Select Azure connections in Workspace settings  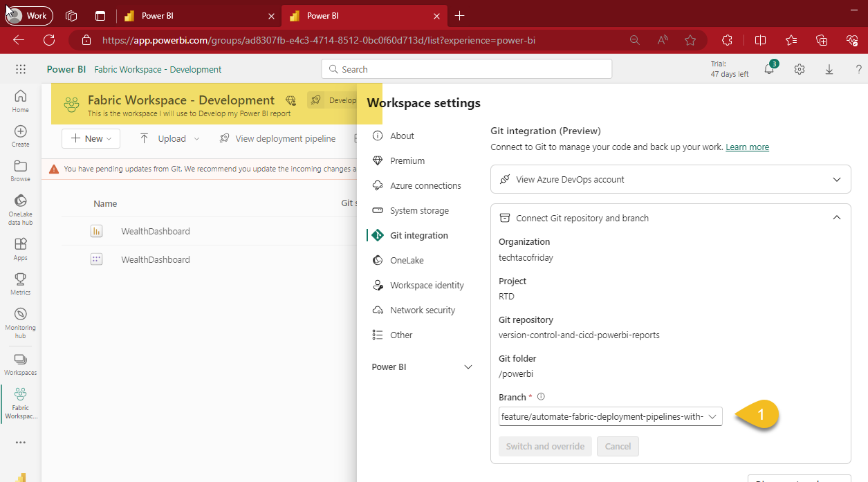[x=424, y=185]
